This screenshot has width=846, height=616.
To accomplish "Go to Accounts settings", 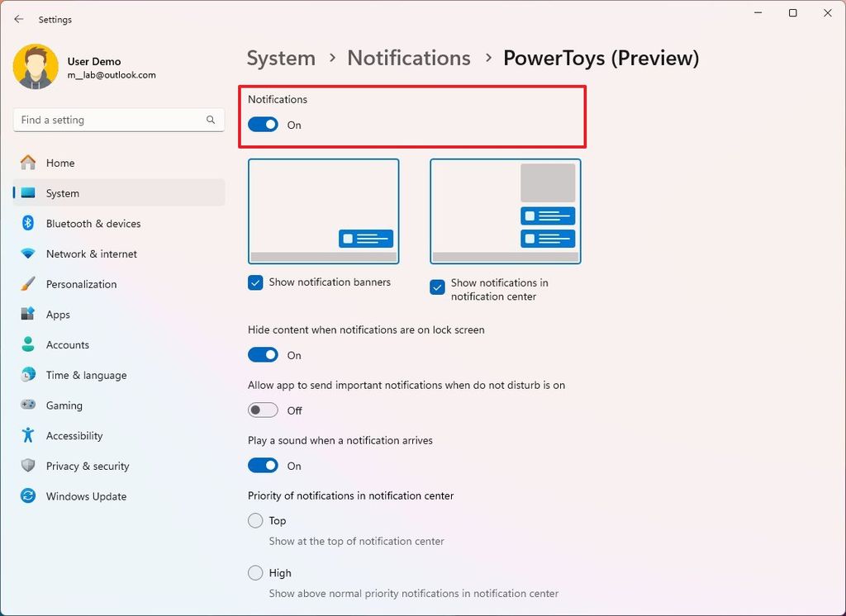I will click(67, 344).
